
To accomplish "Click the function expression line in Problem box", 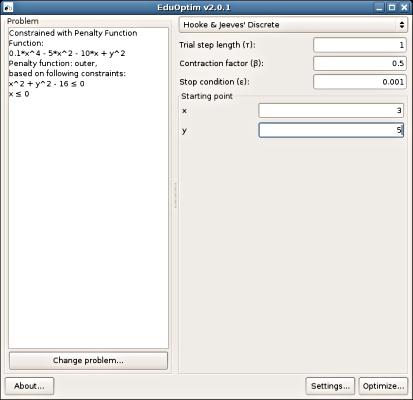I will (x=67, y=53).
